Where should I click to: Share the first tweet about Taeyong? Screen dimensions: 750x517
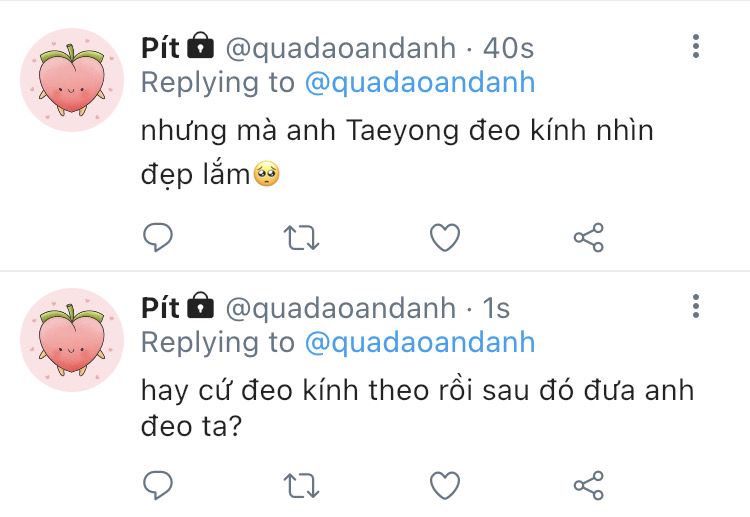[588, 237]
